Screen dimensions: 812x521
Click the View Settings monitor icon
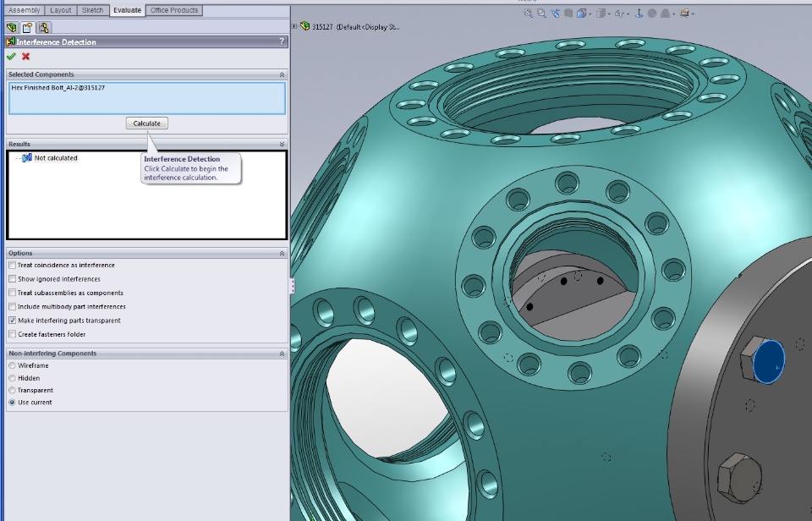(x=684, y=14)
